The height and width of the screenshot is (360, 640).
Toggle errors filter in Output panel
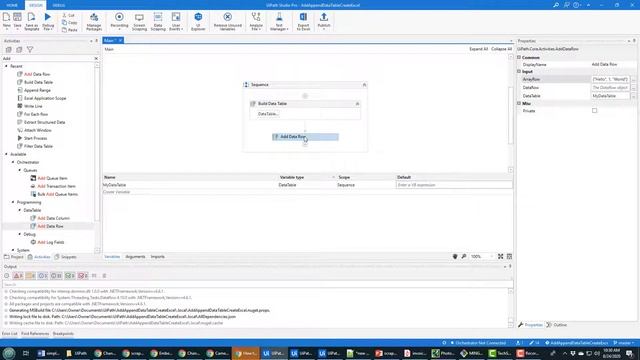(x=18, y=276)
